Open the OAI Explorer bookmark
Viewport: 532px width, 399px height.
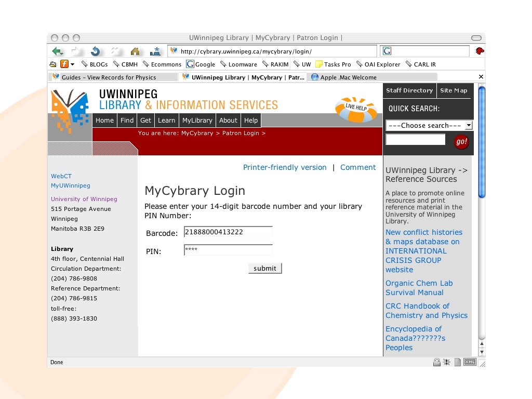(378, 64)
